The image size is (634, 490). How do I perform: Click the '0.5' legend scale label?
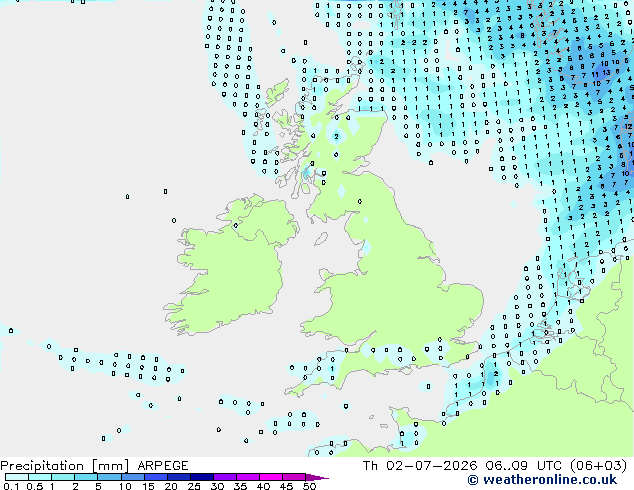point(35,486)
